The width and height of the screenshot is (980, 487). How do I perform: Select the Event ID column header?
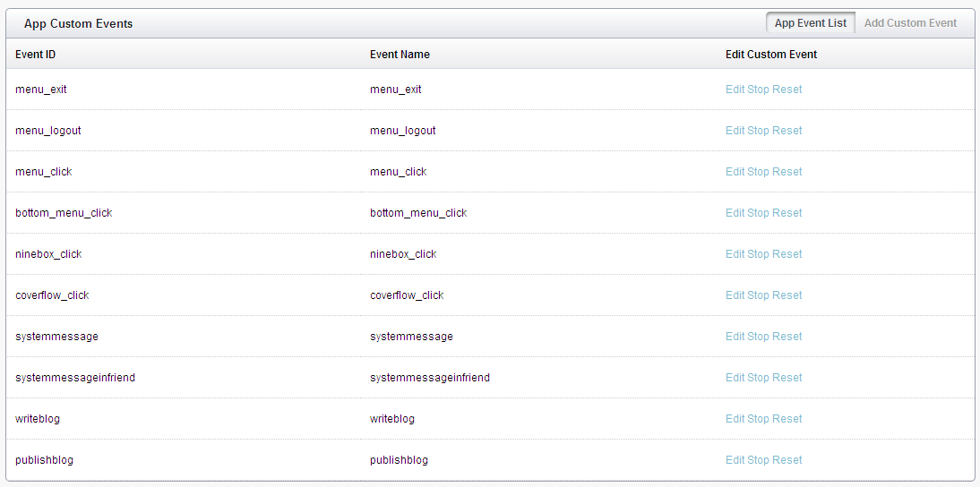pyautogui.click(x=36, y=55)
